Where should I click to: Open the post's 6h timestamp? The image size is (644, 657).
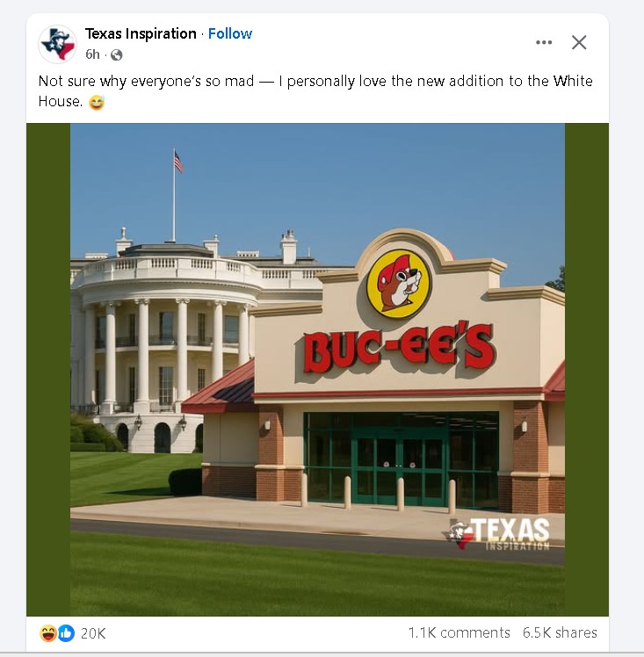pos(92,54)
